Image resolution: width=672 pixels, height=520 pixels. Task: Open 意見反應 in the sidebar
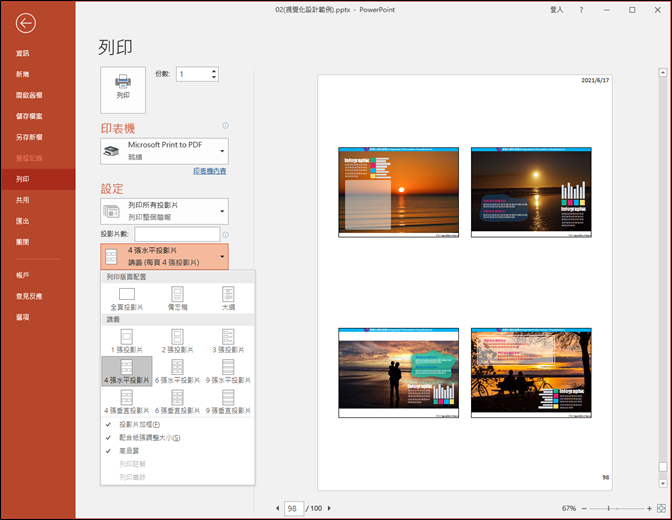[x=38, y=296]
